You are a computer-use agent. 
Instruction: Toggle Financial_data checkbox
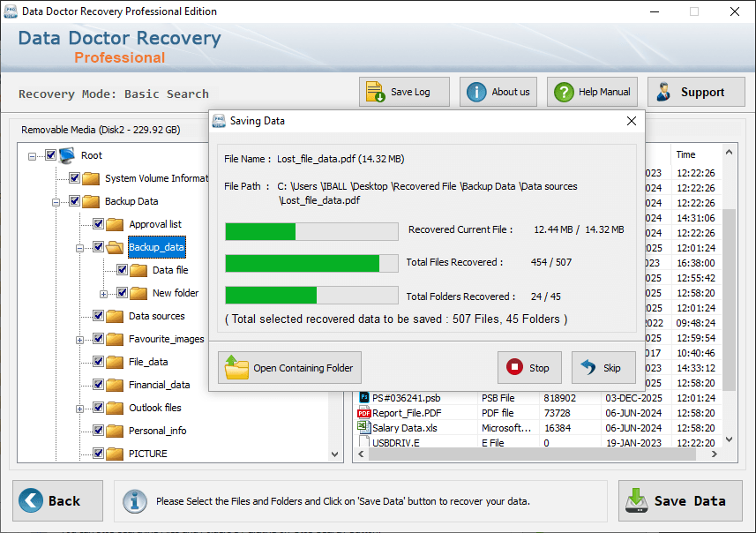pyautogui.click(x=98, y=385)
